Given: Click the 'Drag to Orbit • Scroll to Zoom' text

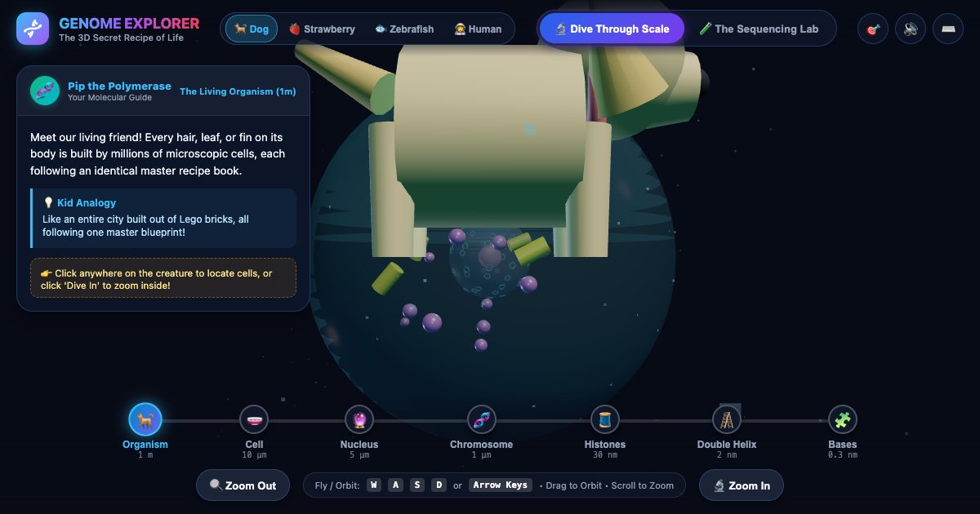Looking at the screenshot, I should click(607, 485).
